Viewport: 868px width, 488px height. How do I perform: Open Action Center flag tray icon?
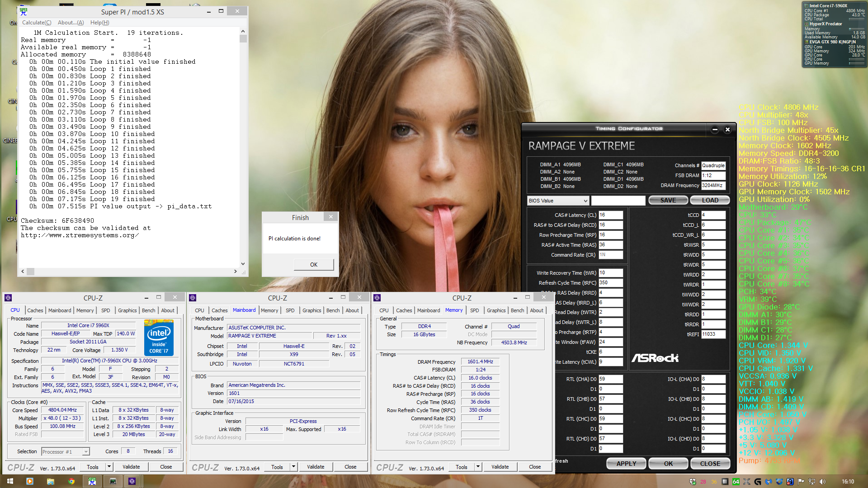tap(801, 482)
